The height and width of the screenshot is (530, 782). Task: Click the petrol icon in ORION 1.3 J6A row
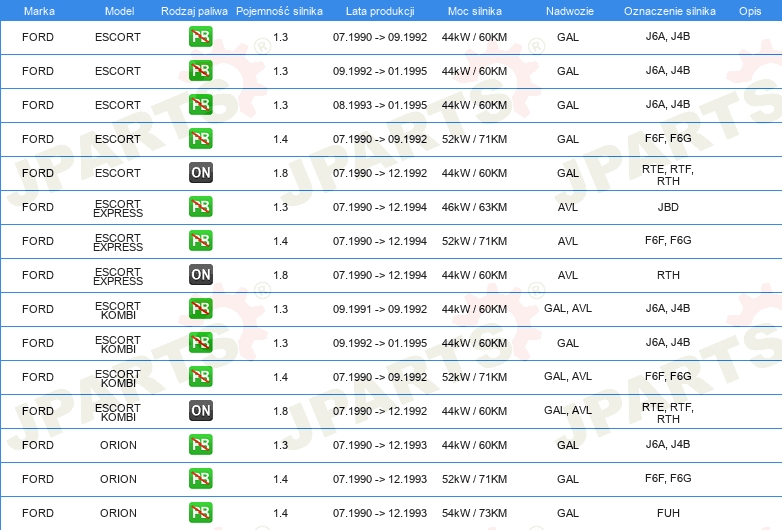200,445
